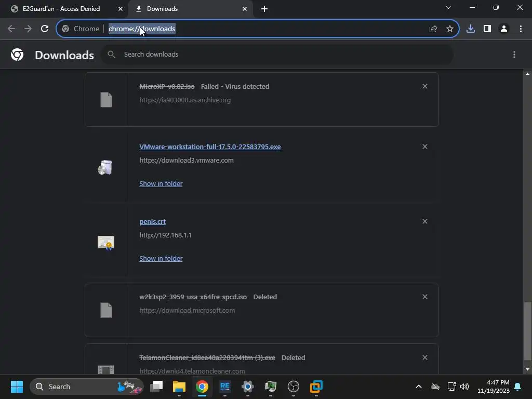Viewport: 532px width, 399px height.
Task: Open the Chrome three-dot main menu
Action: click(521, 29)
